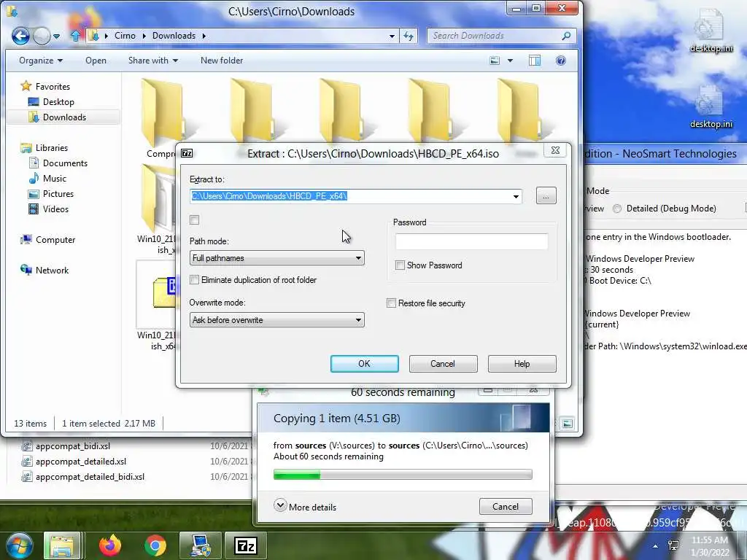Image resolution: width=747 pixels, height=560 pixels.
Task: Click OK in the Extract dialog
Action: pos(365,364)
